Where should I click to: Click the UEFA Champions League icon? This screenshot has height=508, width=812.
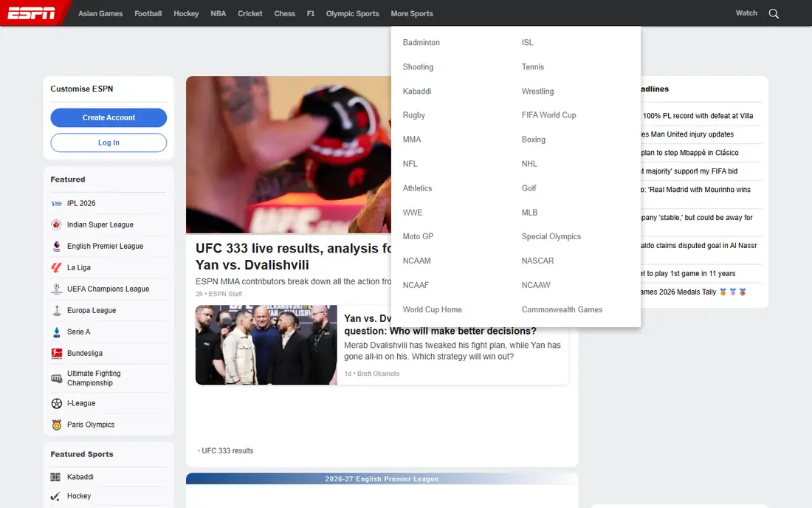[x=56, y=289]
